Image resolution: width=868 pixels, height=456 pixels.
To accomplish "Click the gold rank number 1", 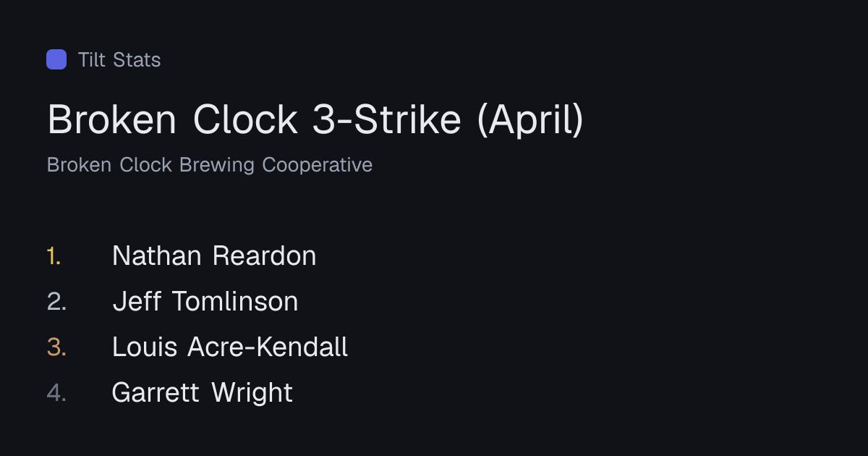I will 54,256.
